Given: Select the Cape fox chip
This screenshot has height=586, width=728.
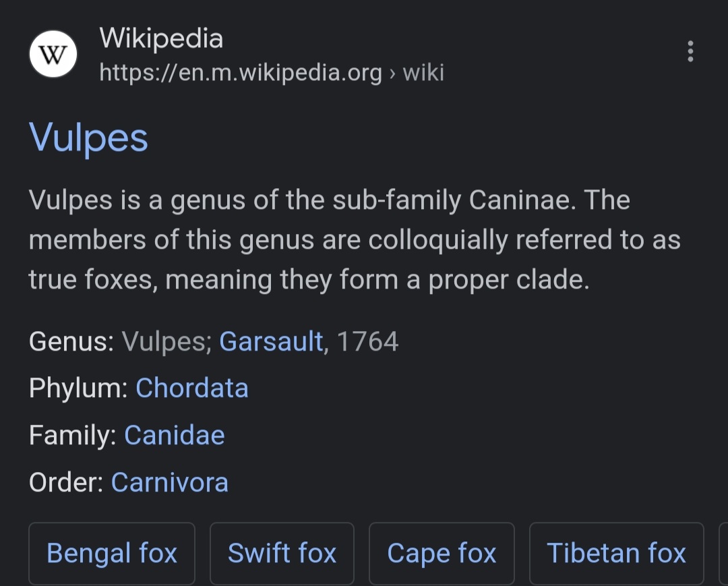Looking at the screenshot, I should pyautogui.click(x=442, y=554).
